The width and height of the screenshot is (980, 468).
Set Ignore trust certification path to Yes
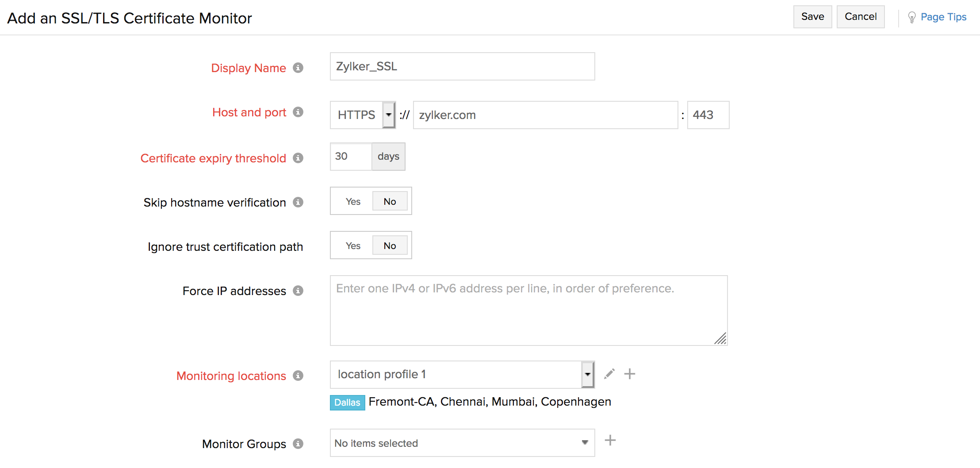pyautogui.click(x=353, y=246)
